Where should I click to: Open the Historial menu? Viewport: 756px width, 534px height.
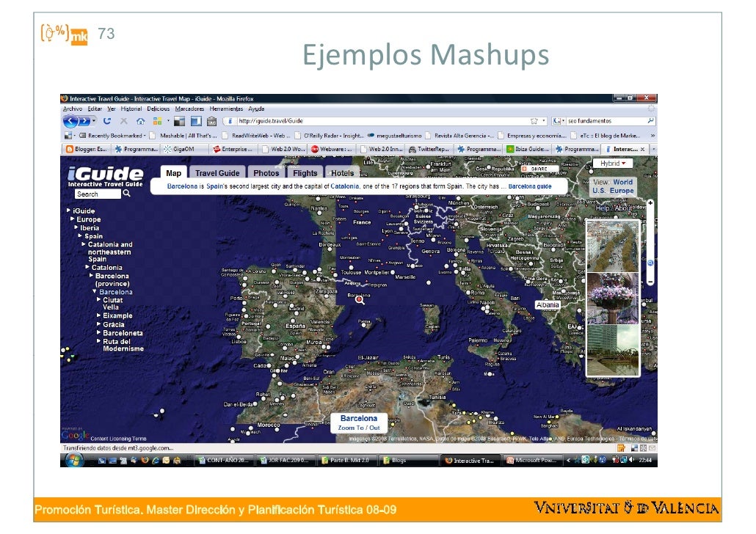[x=131, y=109]
